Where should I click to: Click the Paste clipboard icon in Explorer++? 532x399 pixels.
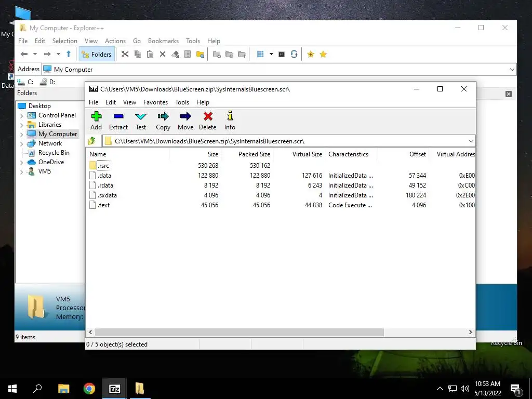pyautogui.click(x=150, y=54)
